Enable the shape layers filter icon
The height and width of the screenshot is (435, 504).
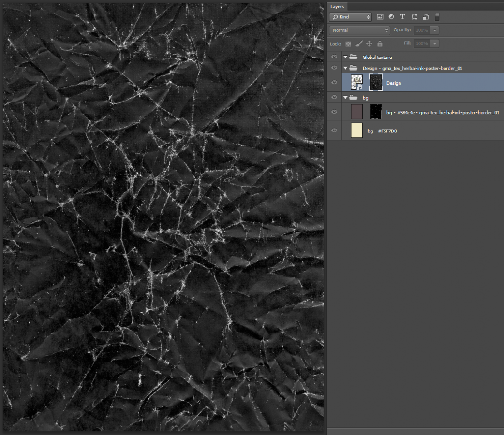click(414, 17)
